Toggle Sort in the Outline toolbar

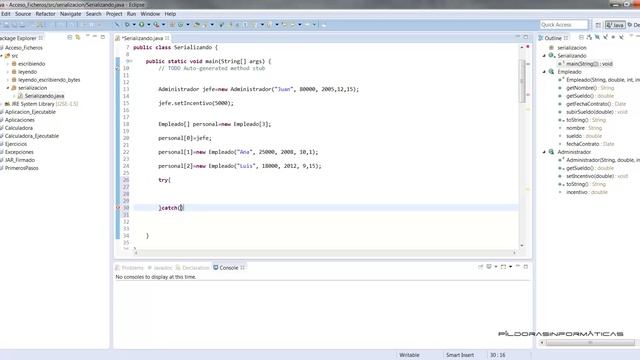[589, 37]
